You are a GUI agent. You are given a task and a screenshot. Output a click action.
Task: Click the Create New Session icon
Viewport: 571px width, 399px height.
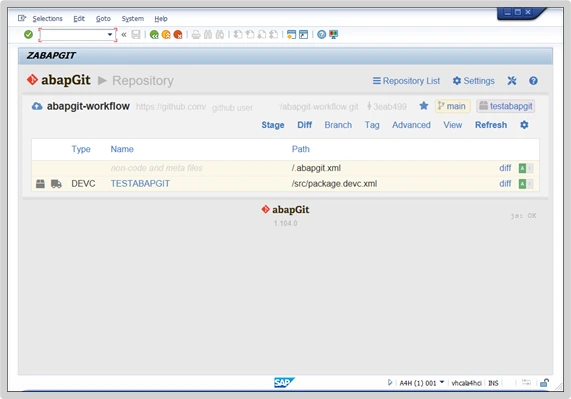[x=291, y=35]
